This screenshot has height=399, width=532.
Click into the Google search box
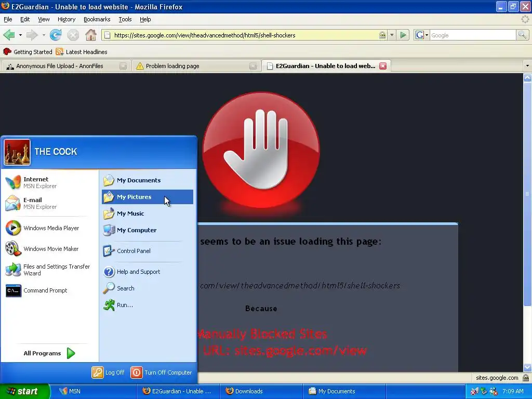point(473,35)
